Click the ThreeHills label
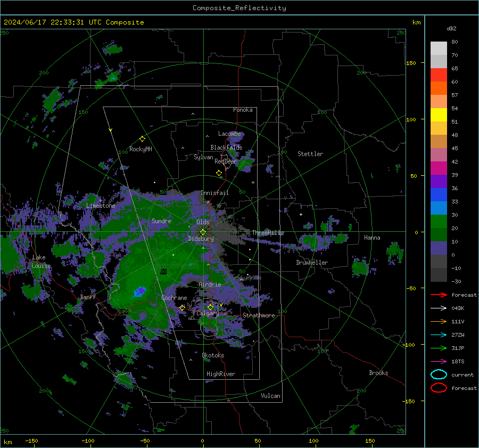479x448 pixels. point(268,233)
